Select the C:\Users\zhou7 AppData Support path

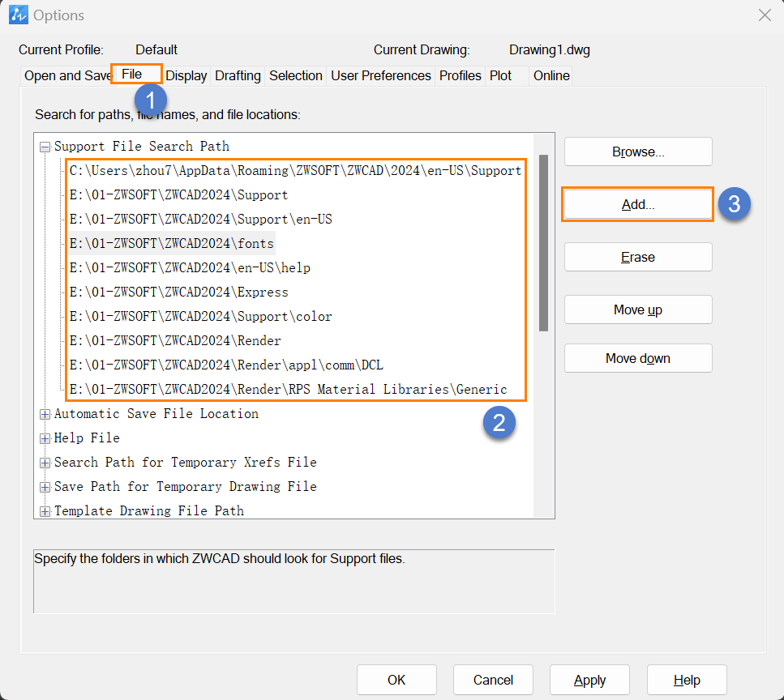[x=295, y=171]
